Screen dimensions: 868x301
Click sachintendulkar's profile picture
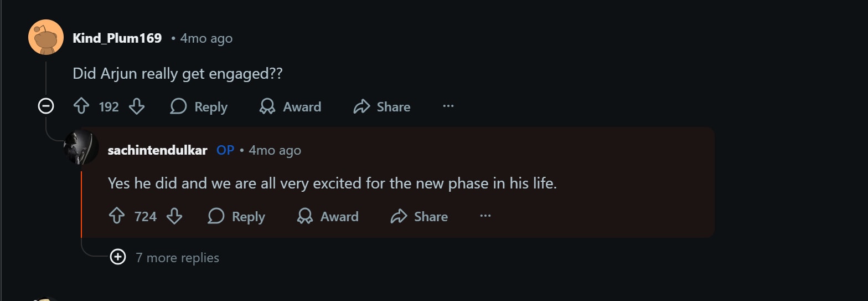pos(81,148)
